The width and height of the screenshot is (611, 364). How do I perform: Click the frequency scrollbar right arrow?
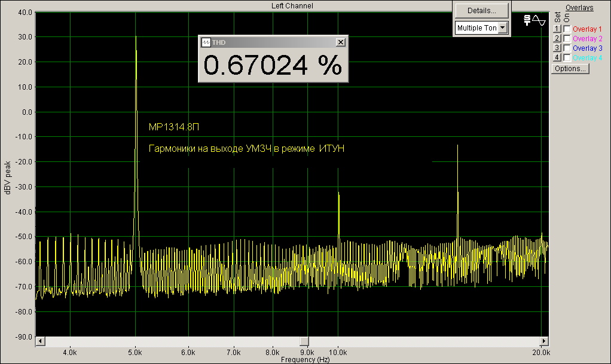[544, 341]
